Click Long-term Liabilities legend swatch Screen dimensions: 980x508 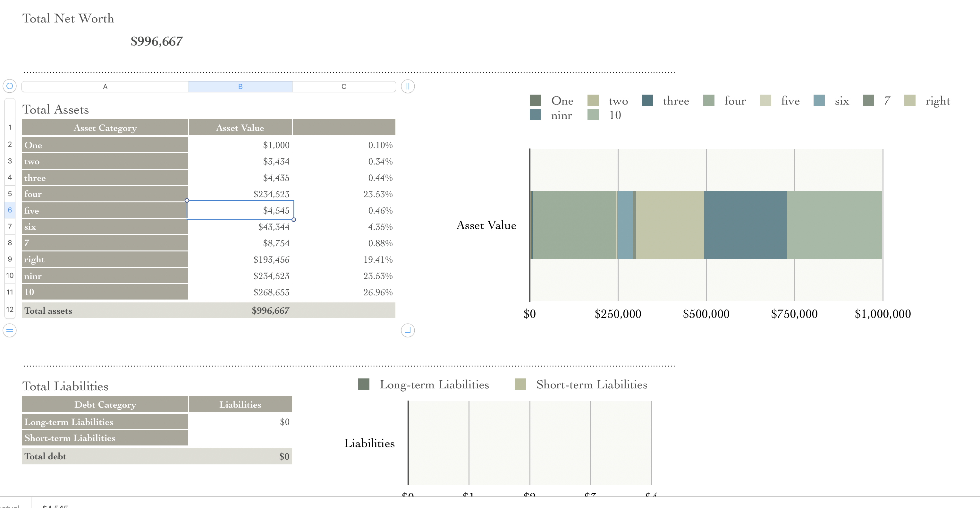[364, 384]
